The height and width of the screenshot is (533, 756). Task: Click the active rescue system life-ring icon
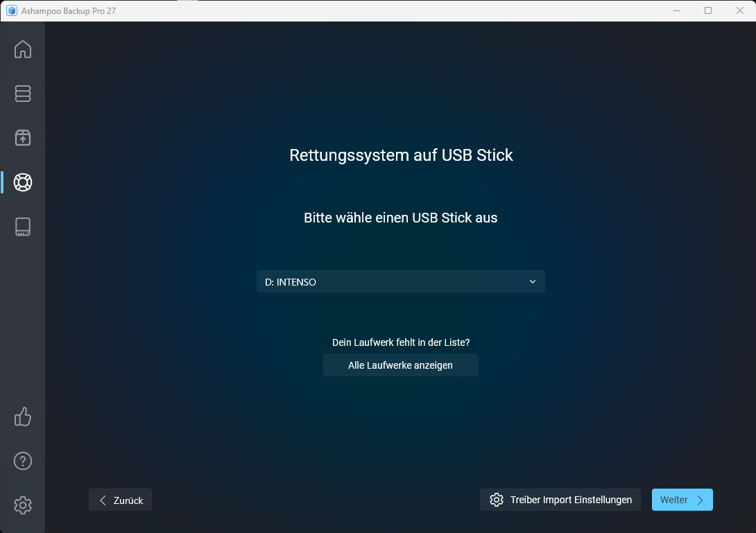click(23, 182)
